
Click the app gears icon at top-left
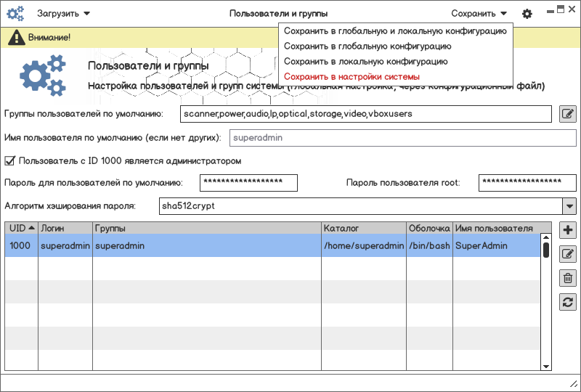point(15,14)
